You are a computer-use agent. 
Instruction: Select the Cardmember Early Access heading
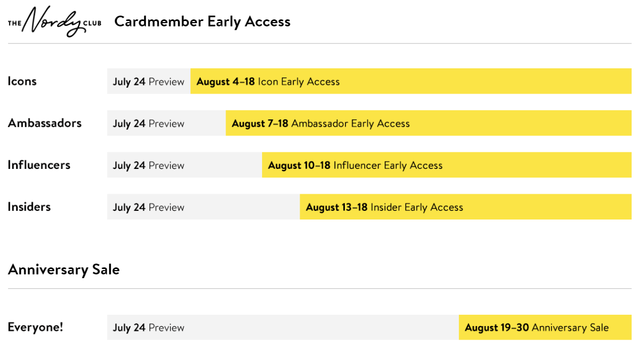tap(202, 22)
